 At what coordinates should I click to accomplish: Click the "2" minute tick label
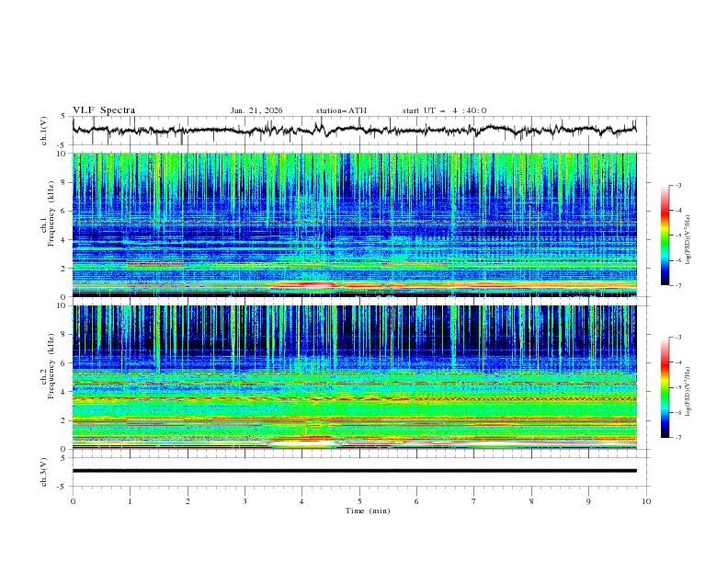point(188,501)
